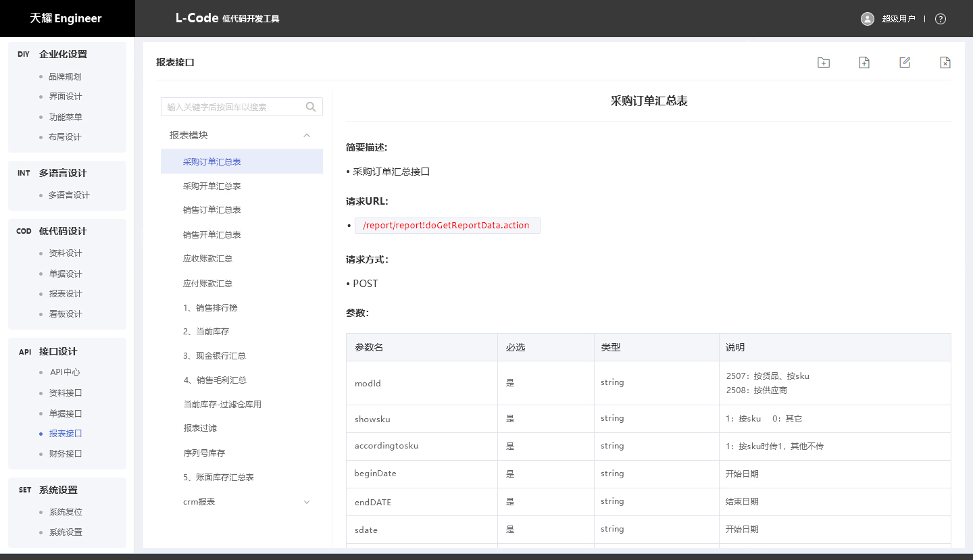Viewport: 973px width, 560px height.
Task: Click the doGetReportData.action request URL
Action: (446, 226)
